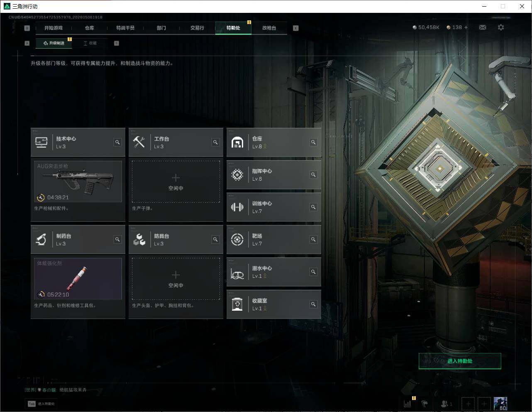Switch to the 开始游戏 tab

pyautogui.click(x=54, y=28)
